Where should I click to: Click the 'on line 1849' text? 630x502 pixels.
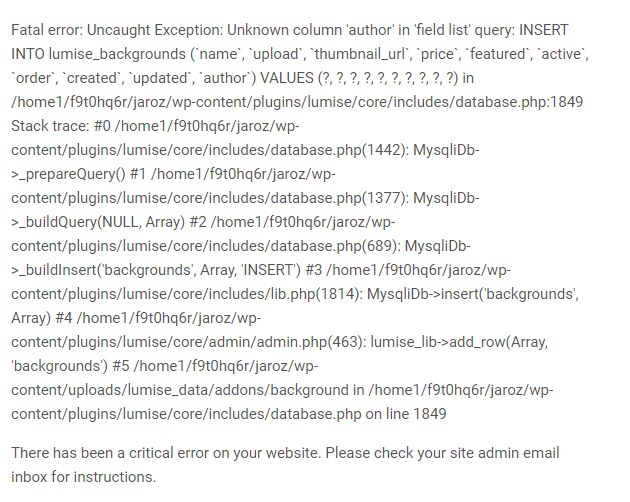tap(406, 414)
